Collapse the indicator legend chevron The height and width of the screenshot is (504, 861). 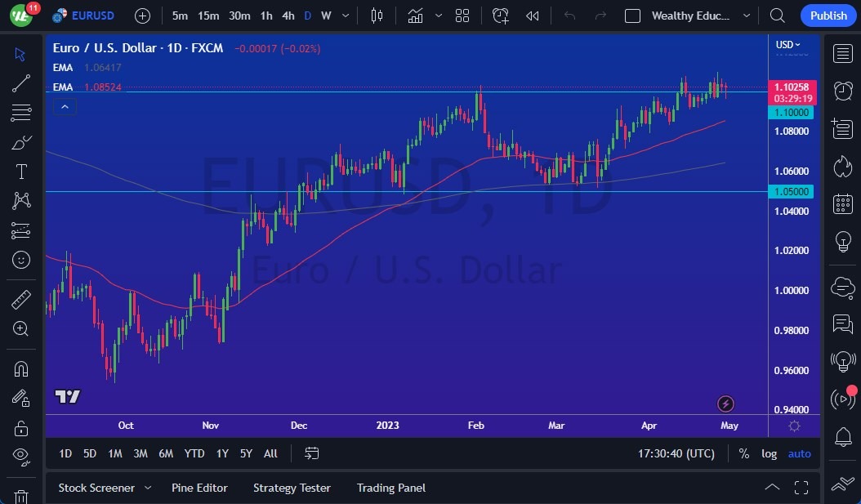(x=65, y=106)
